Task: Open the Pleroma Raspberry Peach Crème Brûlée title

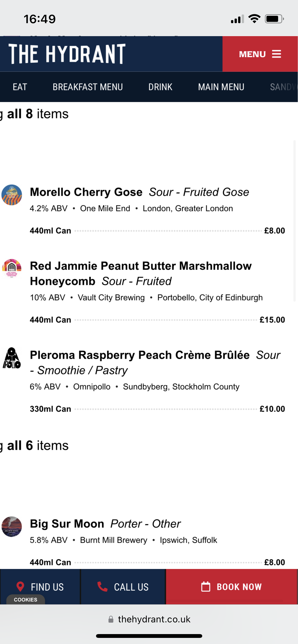Action: pyautogui.click(x=140, y=355)
